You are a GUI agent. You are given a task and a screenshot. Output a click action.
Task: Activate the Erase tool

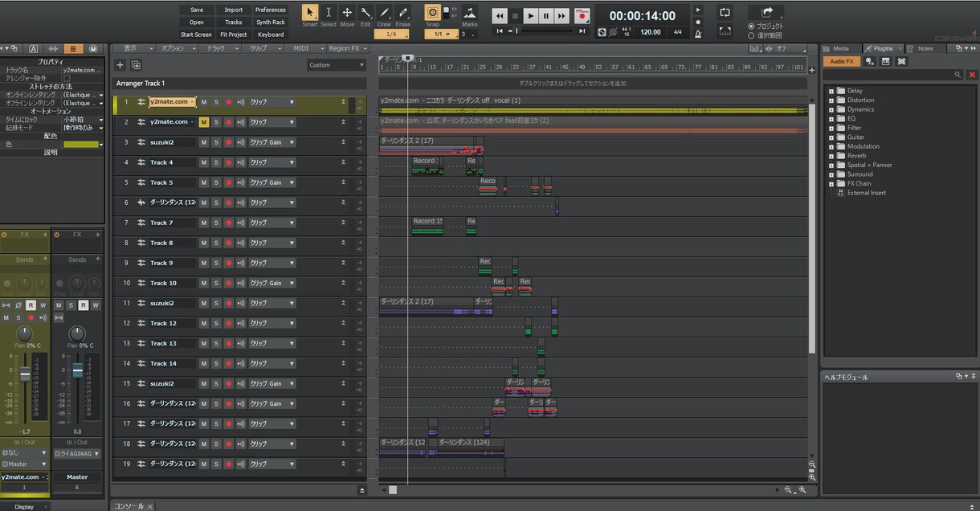click(402, 13)
